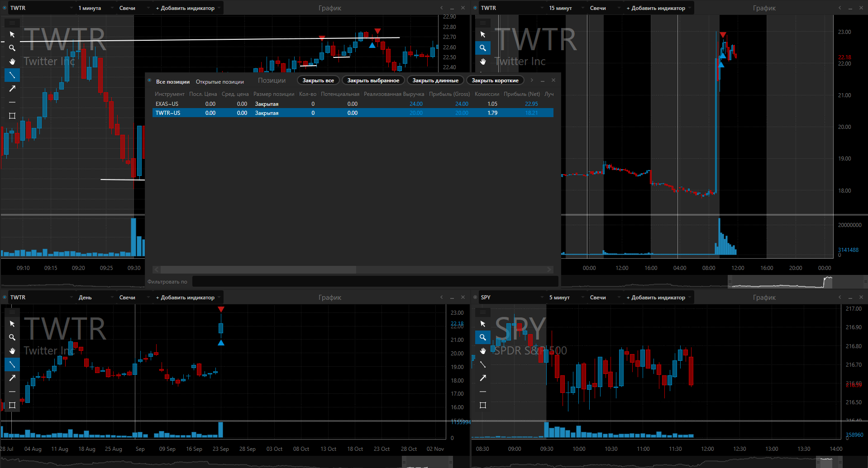Select pointer tool in SPY chart
The image size is (868, 468).
point(483,324)
